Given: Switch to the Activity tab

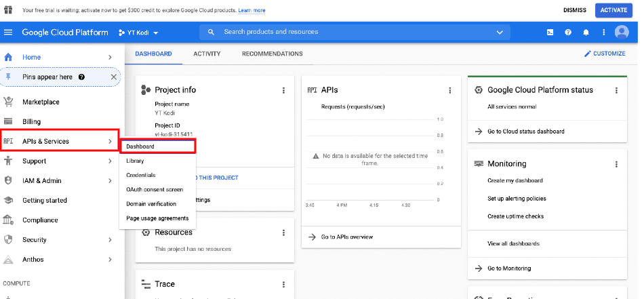Looking at the screenshot, I should (207, 54).
